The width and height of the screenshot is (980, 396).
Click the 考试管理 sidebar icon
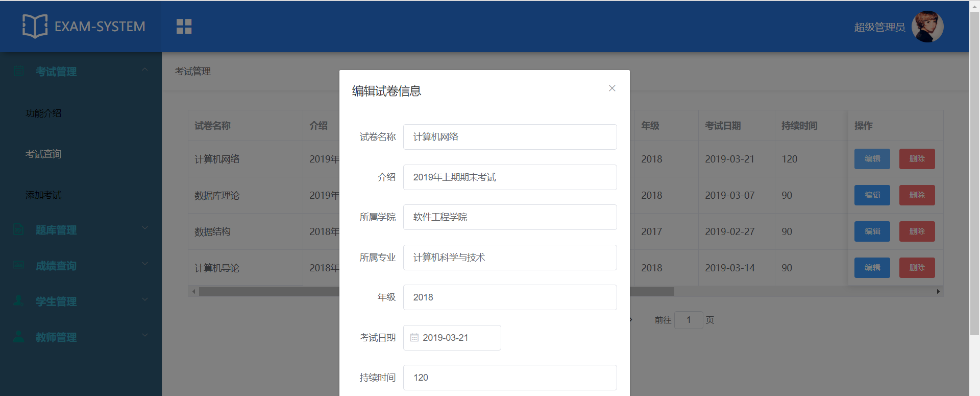pyautogui.click(x=19, y=72)
